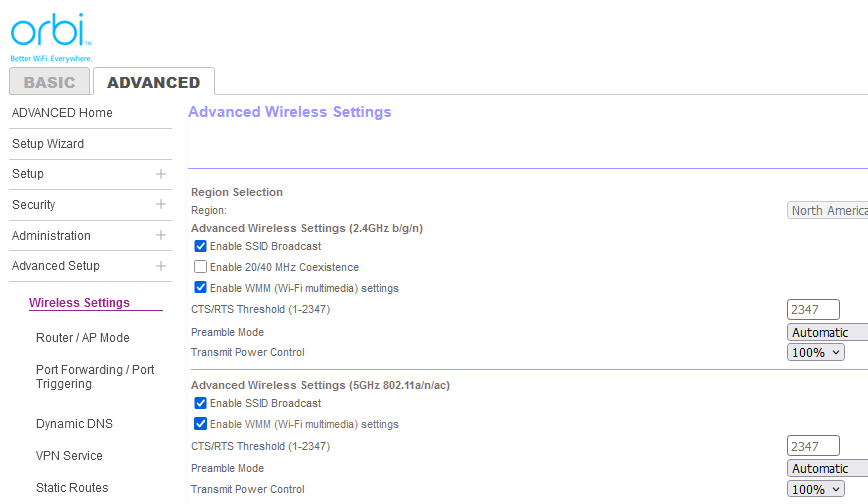Launch the Setup Wizard

[48, 144]
